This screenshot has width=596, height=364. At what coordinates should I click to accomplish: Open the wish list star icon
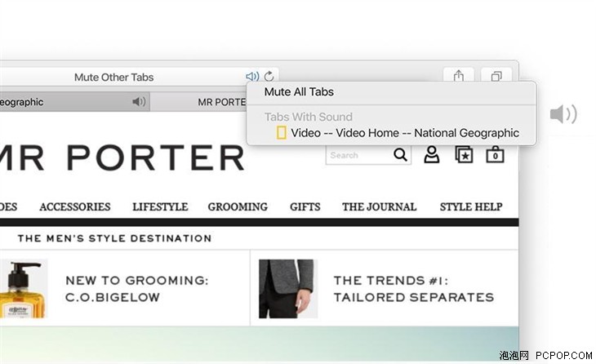click(464, 154)
